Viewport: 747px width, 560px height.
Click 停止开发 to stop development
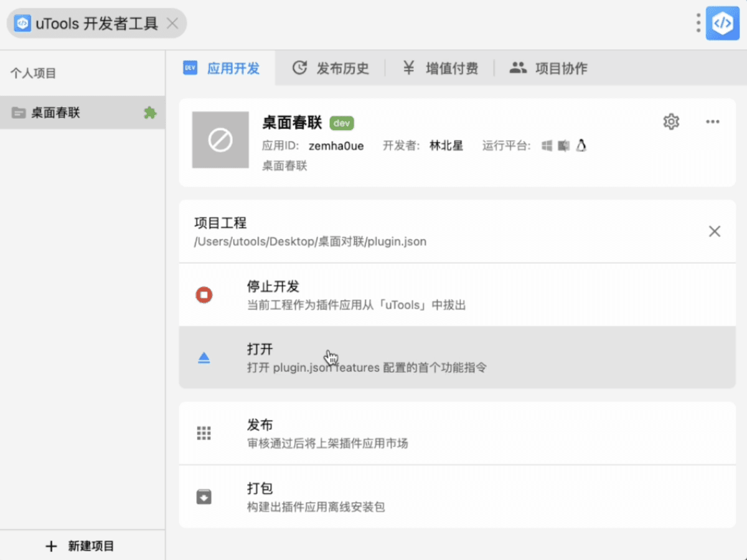tap(457, 294)
